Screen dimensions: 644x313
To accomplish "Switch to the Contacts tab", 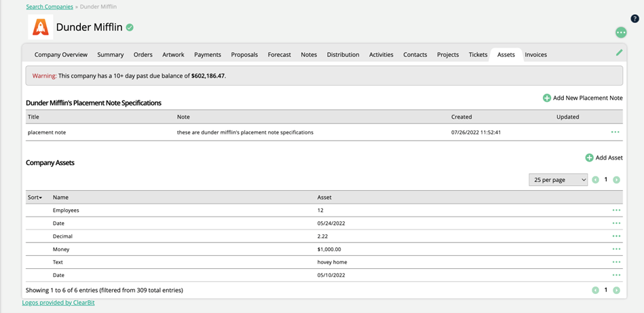I will (x=415, y=54).
